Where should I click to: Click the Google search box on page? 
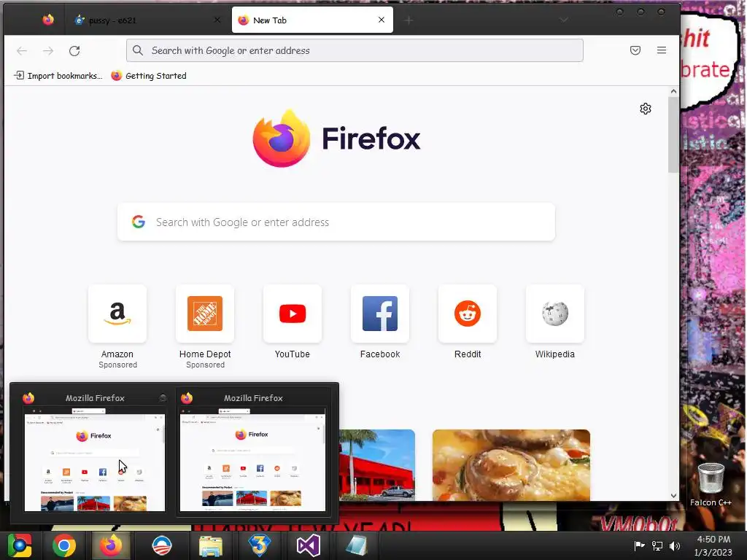pos(336,222)
